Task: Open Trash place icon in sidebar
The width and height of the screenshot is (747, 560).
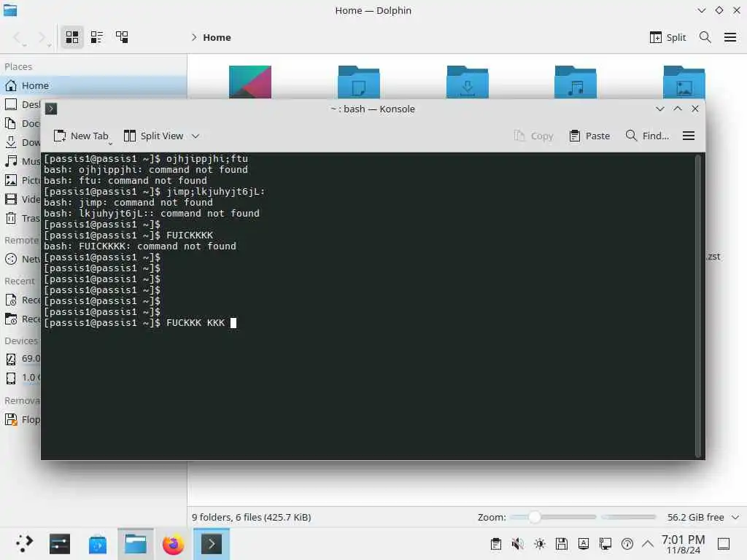Action: click(x=10, y=218)
